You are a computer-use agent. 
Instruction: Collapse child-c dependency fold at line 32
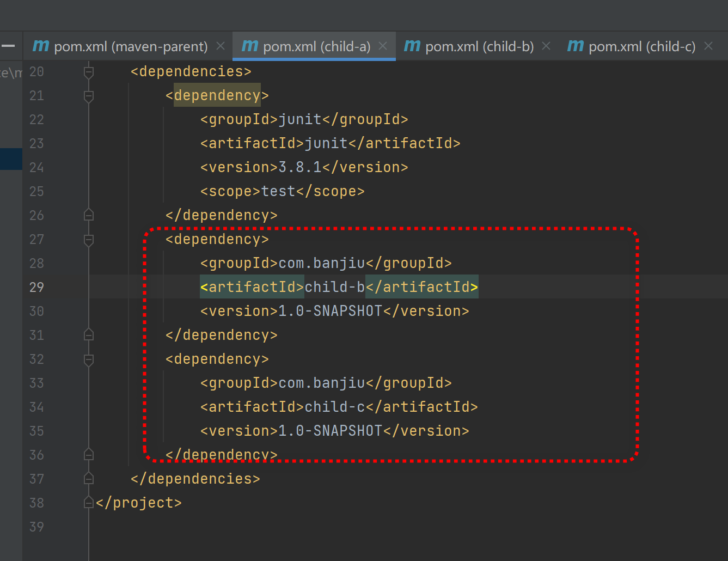point(89,359)
